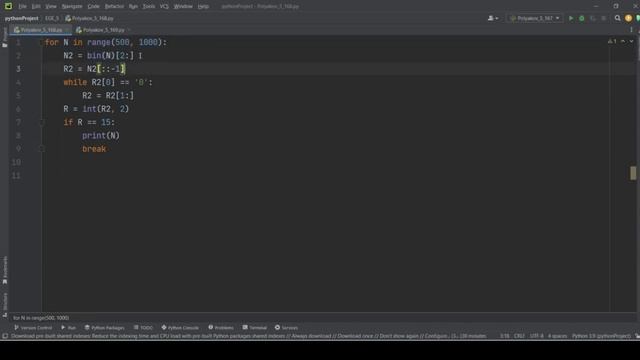Click the inspection warning count indicator
The image size is (640, 360).
coord(612,41)
